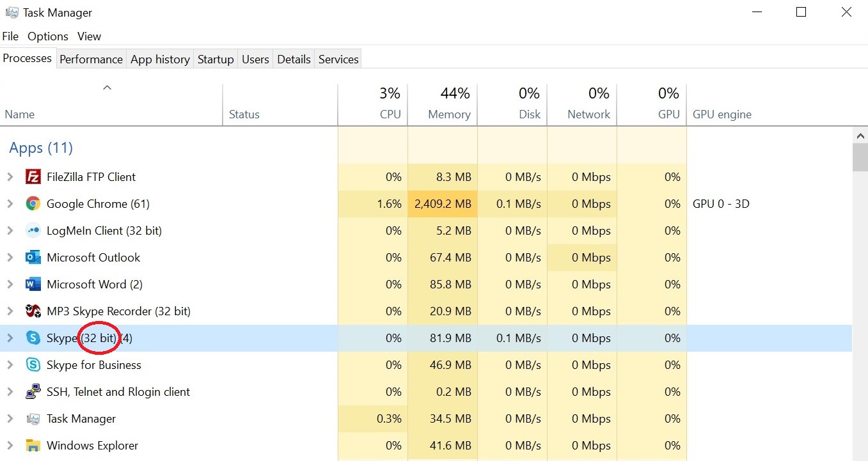The width and height of the screenshot is (868, 461).
Task: Click the Microsoft Outlook icon
Action: 33,258
